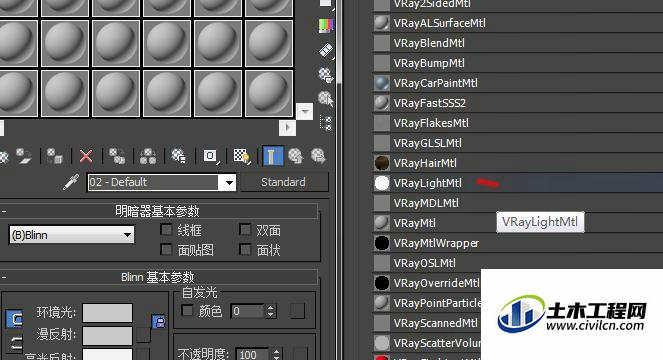Click 漫反射 diffuse map button

[x=143, y=335]
